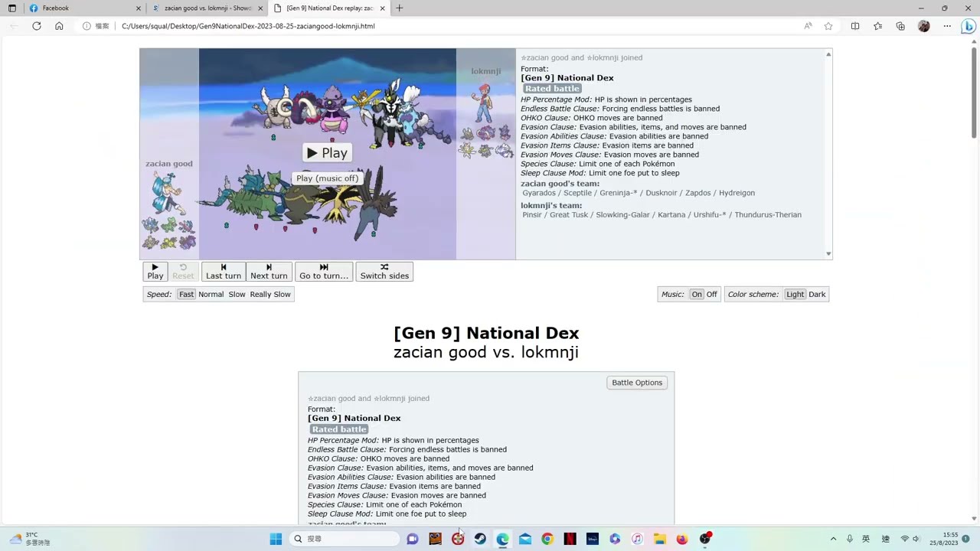The image size is (980, 551).
Task: Open the Windows Start menu
Action: click(x=276, y=539)
